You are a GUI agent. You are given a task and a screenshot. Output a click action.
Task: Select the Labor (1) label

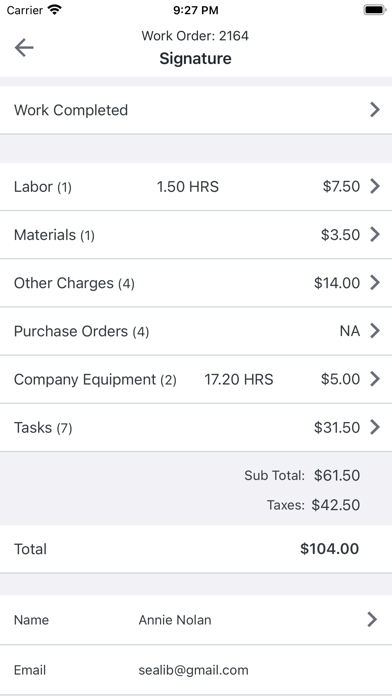coord(43,186)
